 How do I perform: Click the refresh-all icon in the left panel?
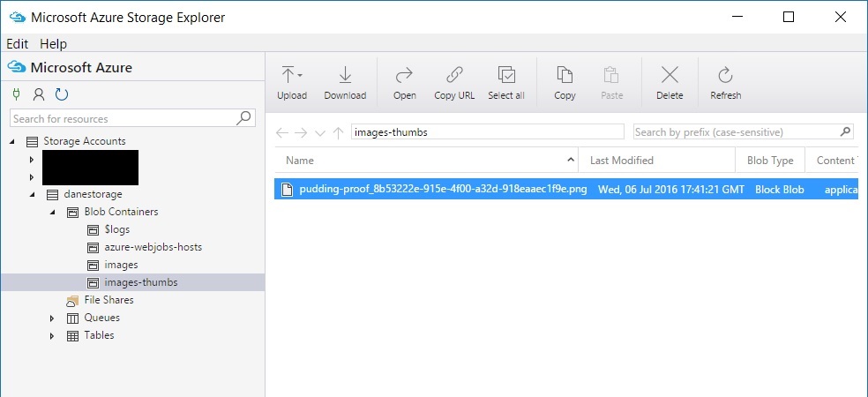tap(62, 94)
